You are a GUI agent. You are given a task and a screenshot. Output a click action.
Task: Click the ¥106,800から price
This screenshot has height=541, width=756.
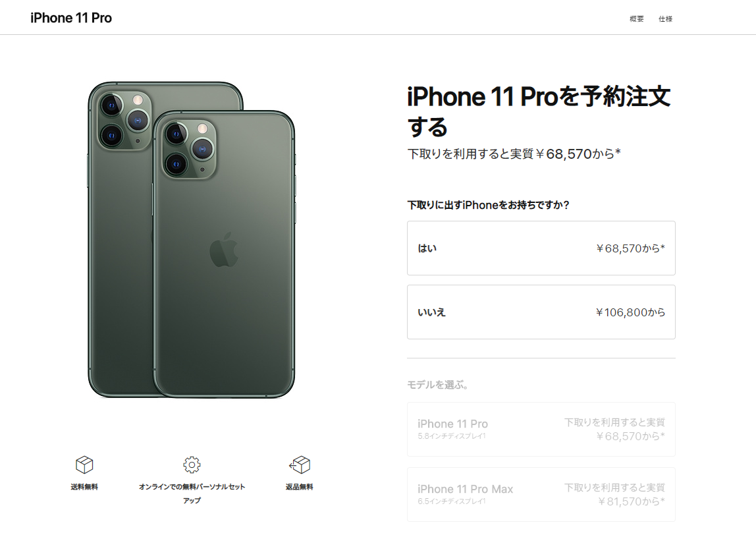click(x=630, y=312)
